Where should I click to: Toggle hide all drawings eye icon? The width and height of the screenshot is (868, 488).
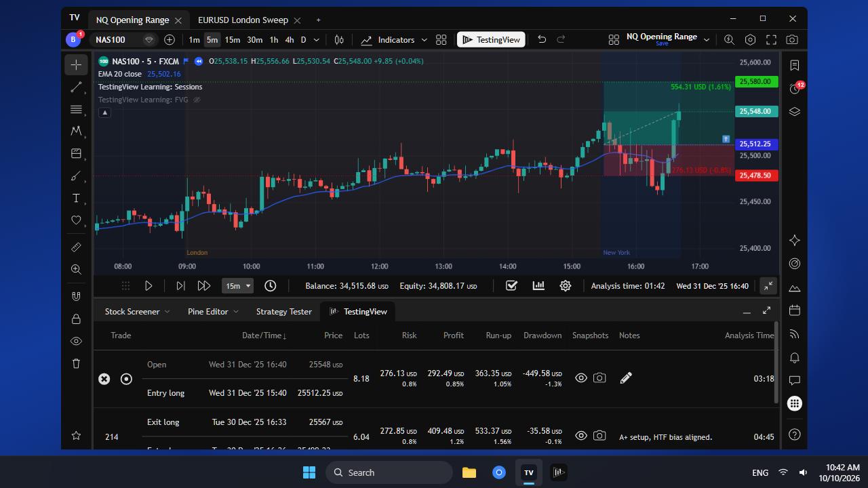[x=76, y=341]
